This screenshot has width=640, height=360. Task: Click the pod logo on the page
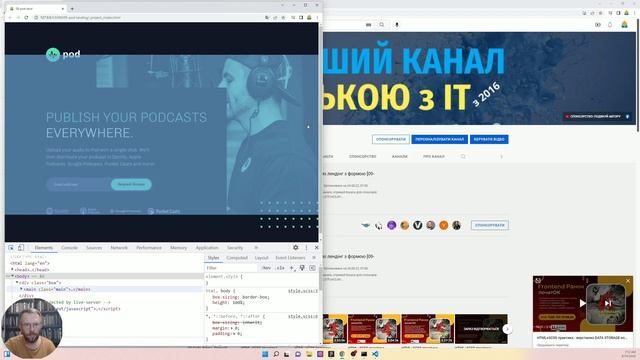[63, 54]
